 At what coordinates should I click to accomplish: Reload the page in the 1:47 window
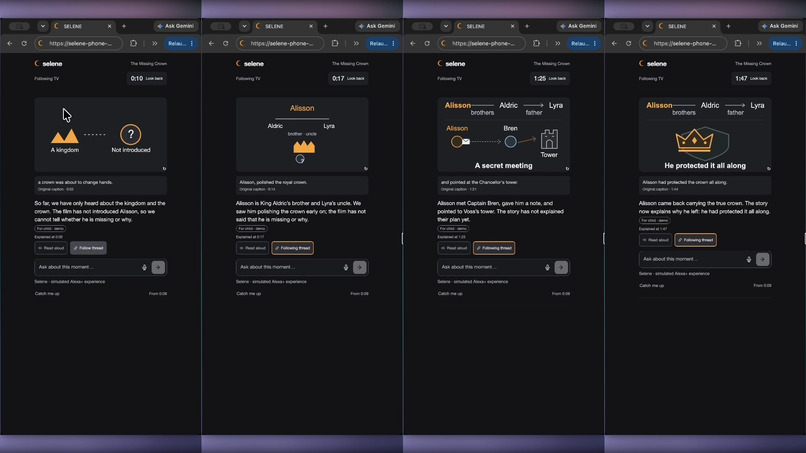tap(628, 44)
